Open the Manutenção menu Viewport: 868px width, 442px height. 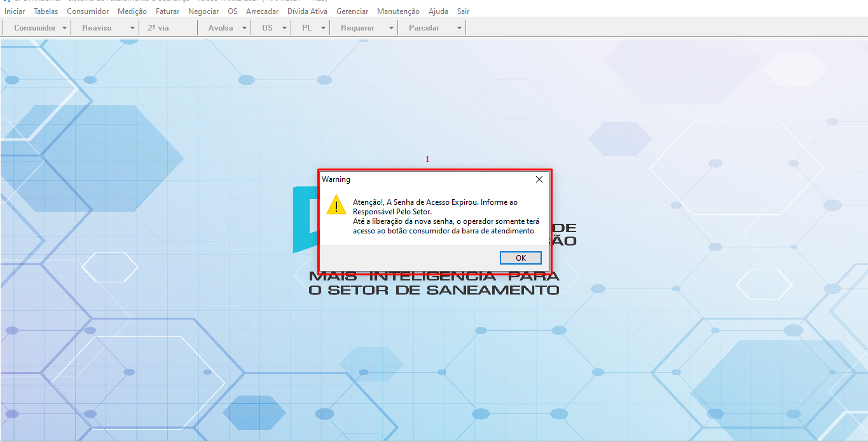pyautogui.click(x=398, y=11)
